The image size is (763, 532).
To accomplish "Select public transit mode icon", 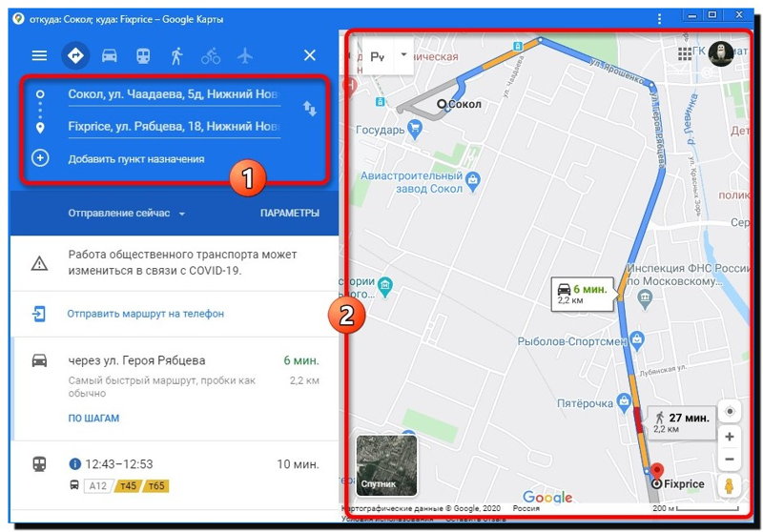I will click(142, 55).
